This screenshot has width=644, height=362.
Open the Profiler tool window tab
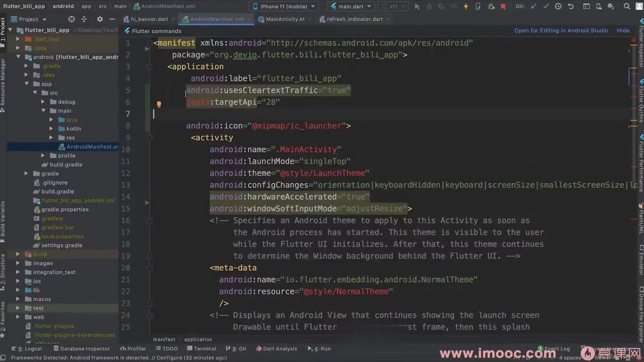133,349
